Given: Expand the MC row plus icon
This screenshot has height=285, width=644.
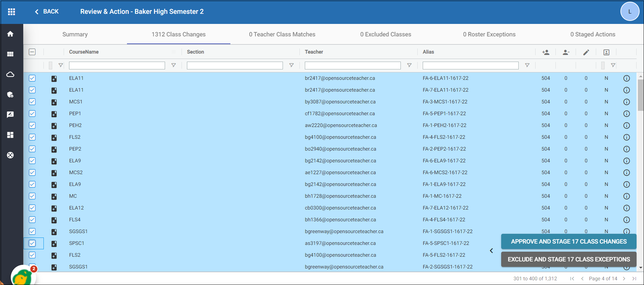Looking at the screenshot, I should click(x=54, y=196).
